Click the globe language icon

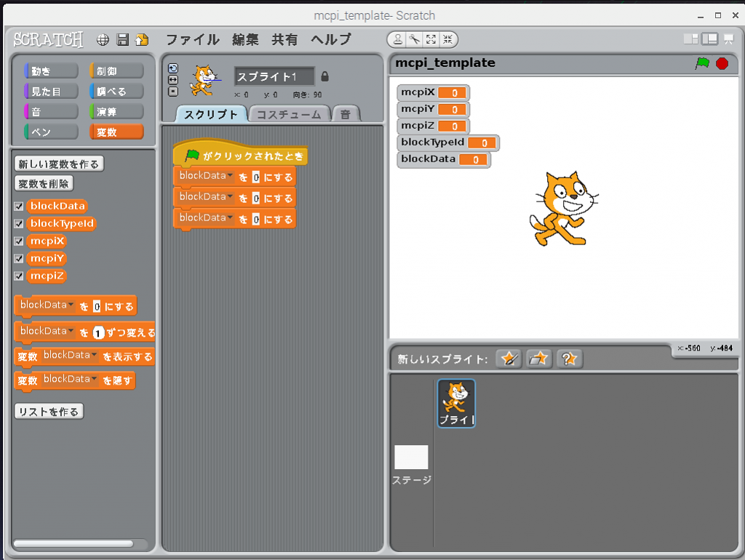103,40
